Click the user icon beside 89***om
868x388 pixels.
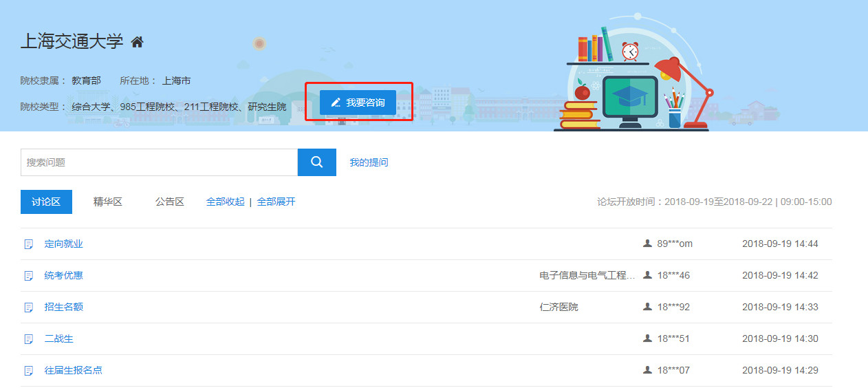(x=647, y=244)
